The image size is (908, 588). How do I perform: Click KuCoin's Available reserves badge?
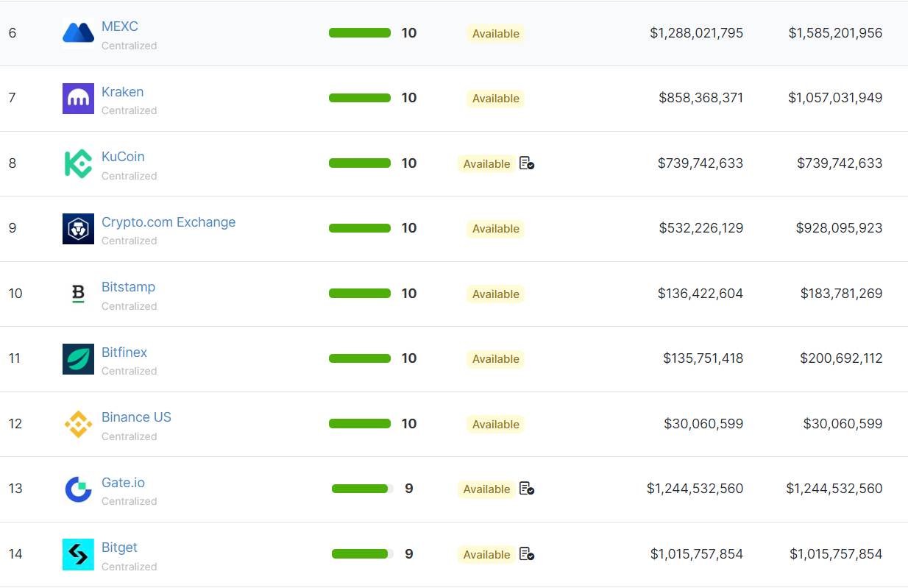pos(486,164)
